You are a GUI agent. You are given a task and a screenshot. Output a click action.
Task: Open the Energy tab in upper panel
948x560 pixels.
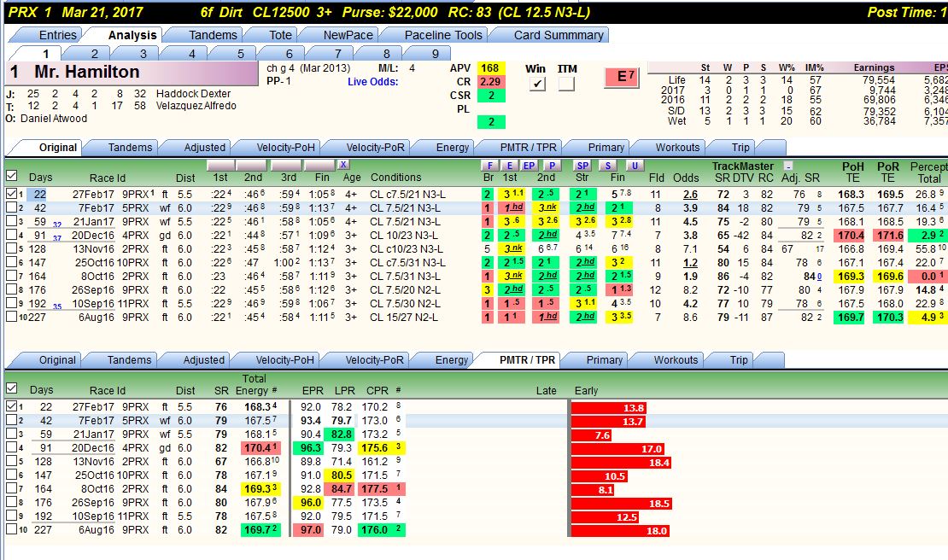click(x=452, y=148)
